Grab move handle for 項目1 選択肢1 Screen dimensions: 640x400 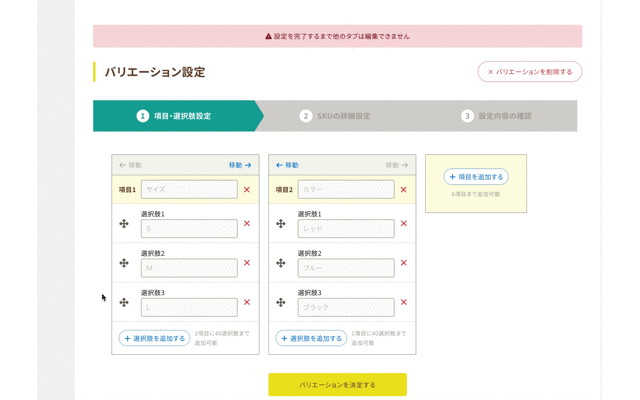[124, 224]
